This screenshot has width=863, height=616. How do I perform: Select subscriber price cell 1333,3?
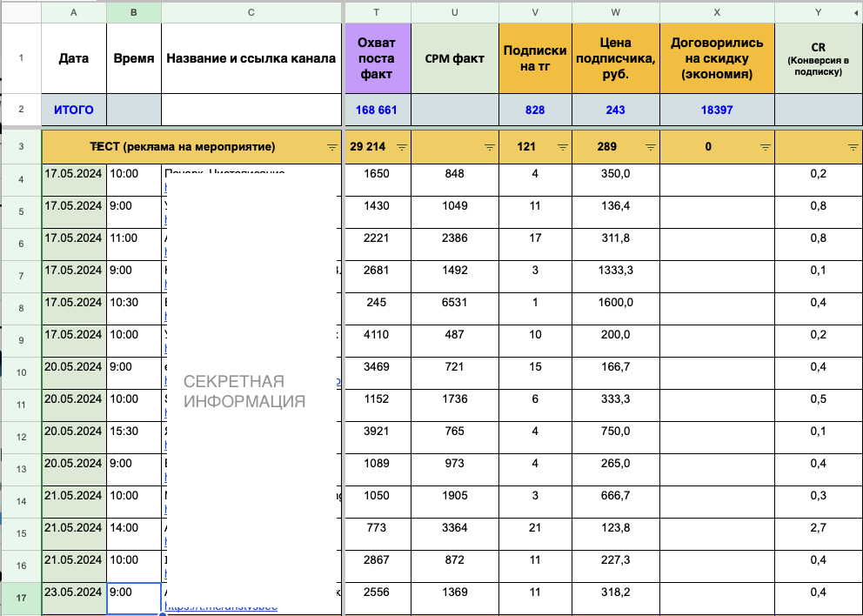coord(615,277)
